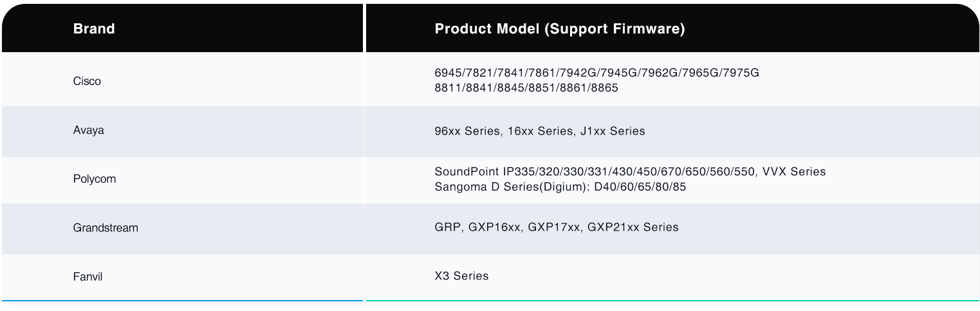Screen dimensions: 980x311
Task: Click the Sangoma D Series(Digium) line
Action: (560, 187)
